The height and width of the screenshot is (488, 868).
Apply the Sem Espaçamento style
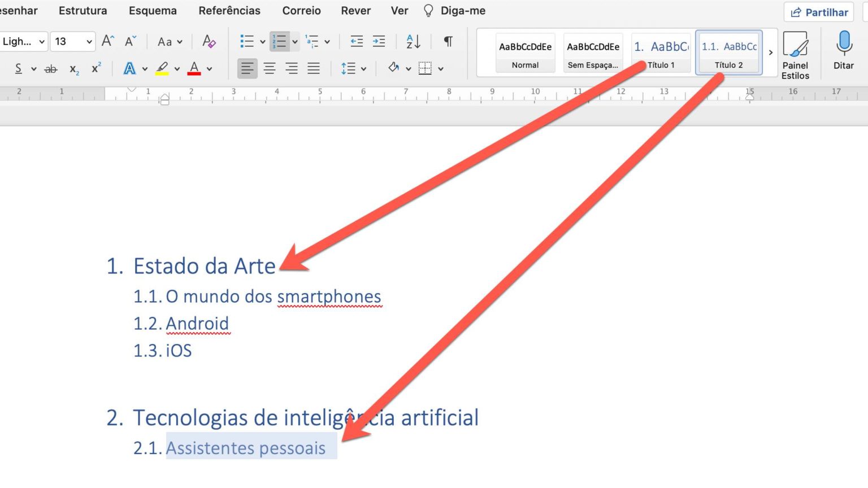593,53
